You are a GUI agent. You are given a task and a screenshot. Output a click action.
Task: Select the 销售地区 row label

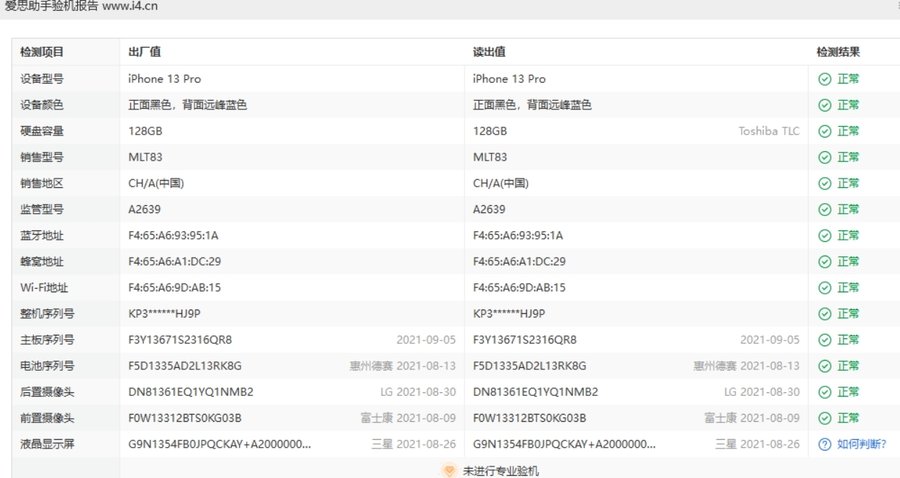tap(42, 184)
